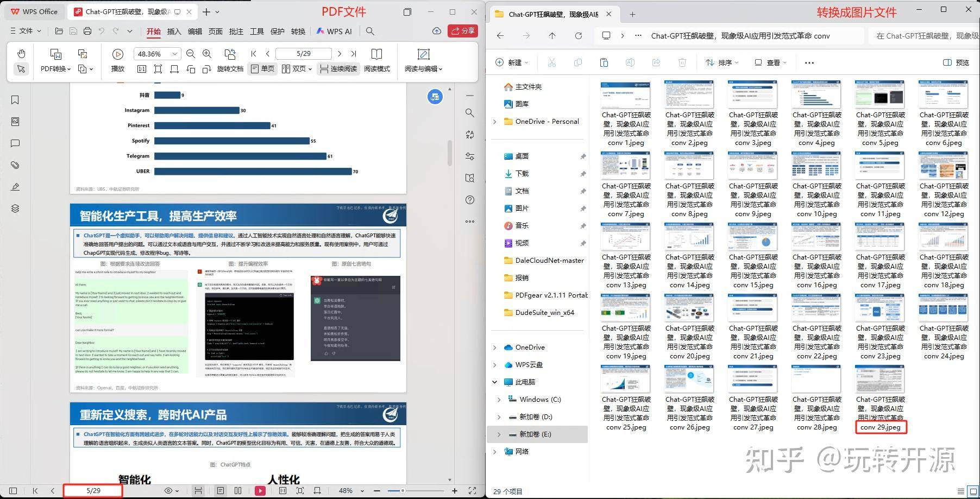Open 阅读模式 reading mode

click(x=377, y=61)
